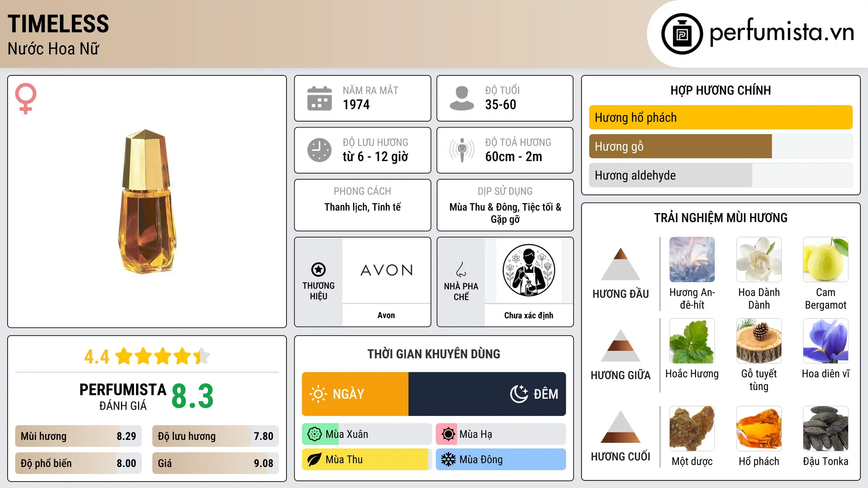The image size is (868, 488).
Task: Click the Mùi hương score bar
Action: 78,436
